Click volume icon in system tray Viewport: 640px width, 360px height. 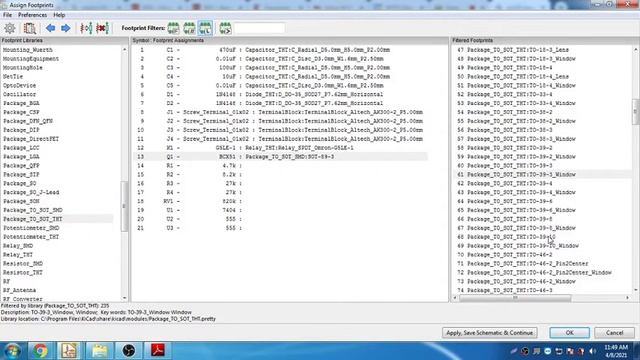click(x=593, y=351)
